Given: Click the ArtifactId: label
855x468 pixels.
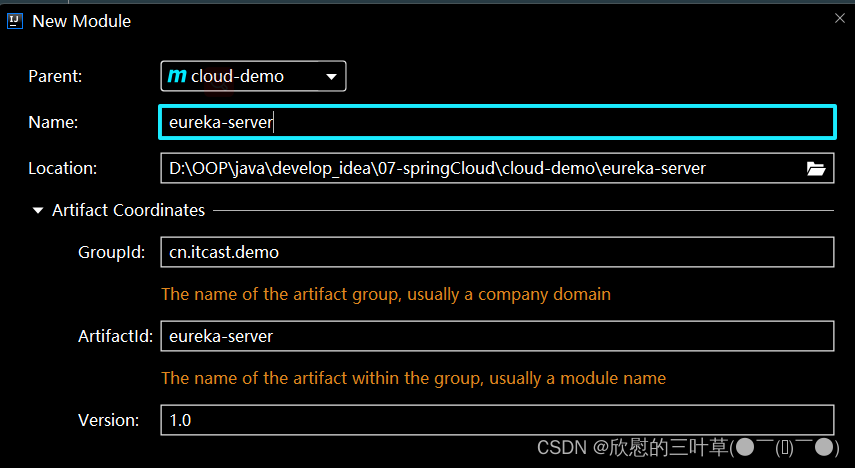Looking at the screenshot, I should tap(116, 336).
